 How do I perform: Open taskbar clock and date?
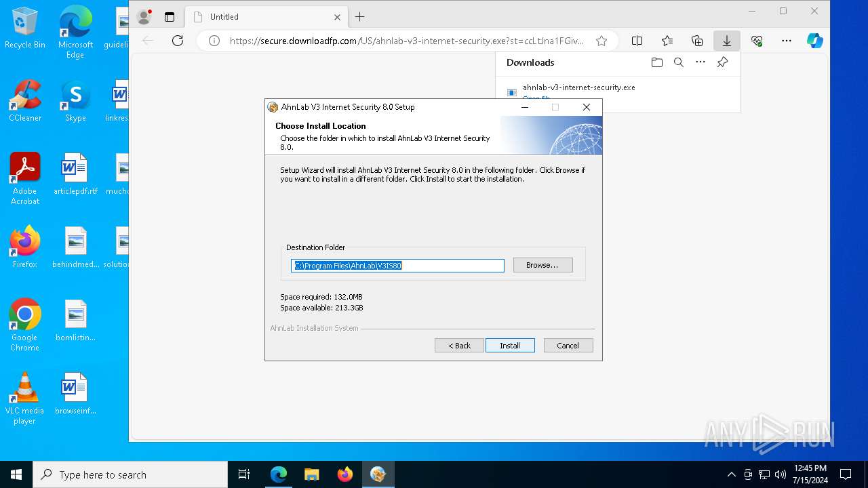pos(810,474)
